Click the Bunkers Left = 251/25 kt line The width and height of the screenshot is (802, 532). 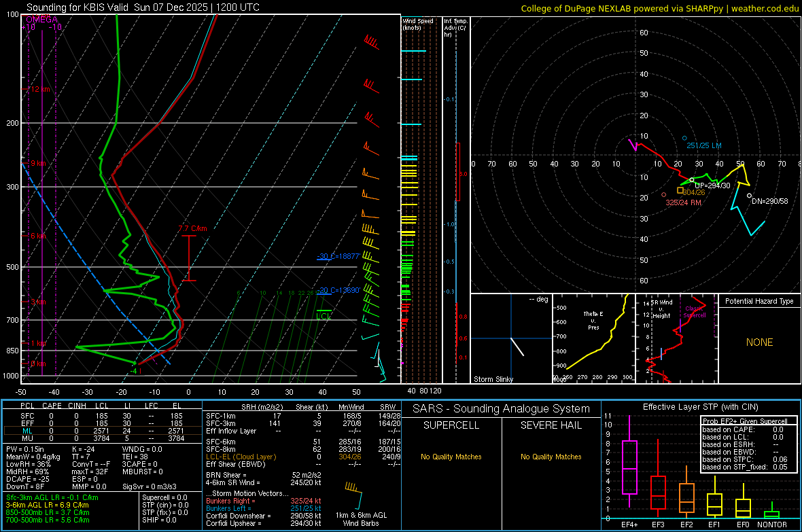click(x=264, y=508)
